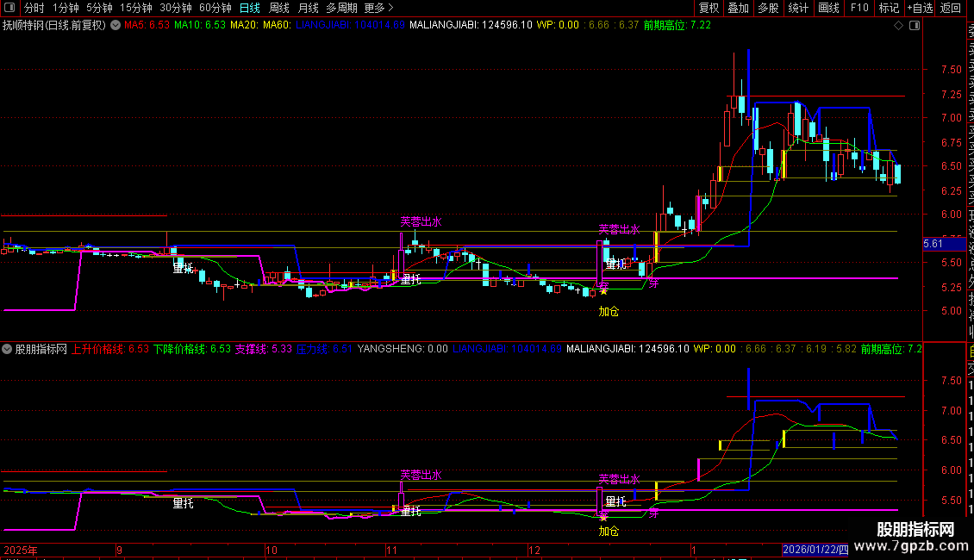The image size is (974, 560).
Task: Open the 标记 marker tool
Action: [x=888, y=8]
